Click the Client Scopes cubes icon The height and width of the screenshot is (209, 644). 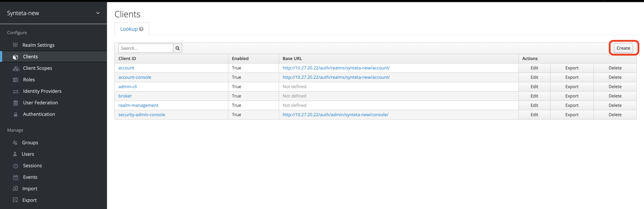click(16, 69)
